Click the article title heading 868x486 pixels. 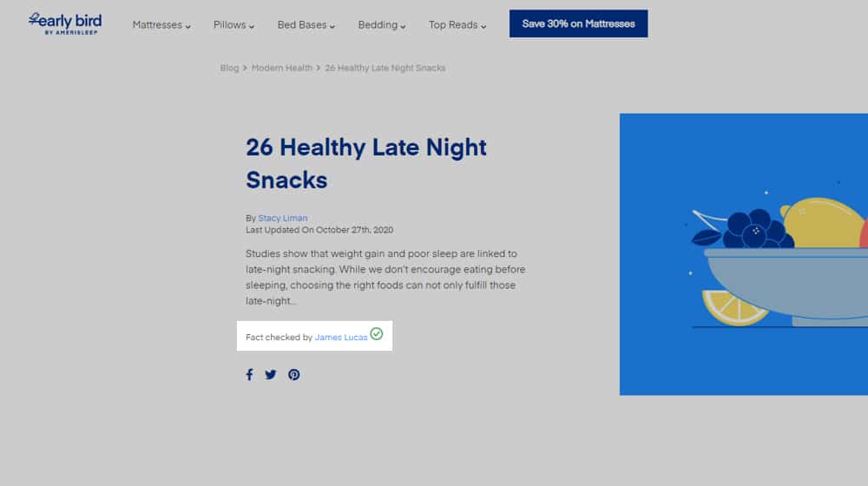(x=366, y=163)
